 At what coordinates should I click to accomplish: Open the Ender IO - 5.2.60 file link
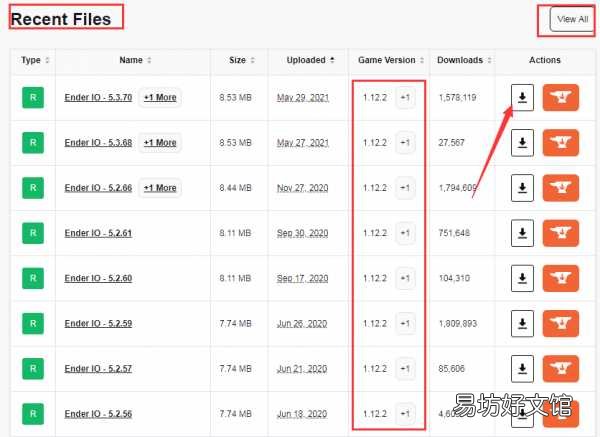click(x=98, y=278)
